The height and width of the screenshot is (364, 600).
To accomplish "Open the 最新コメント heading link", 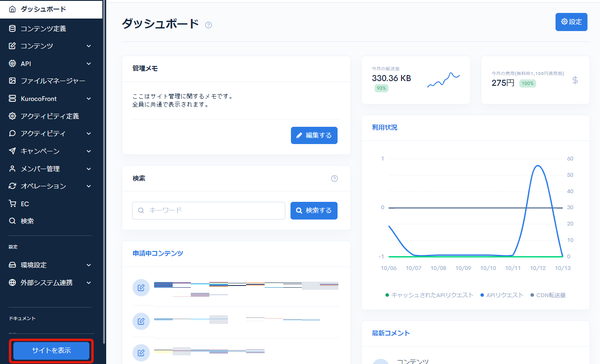I will click(x=391, y=333).
